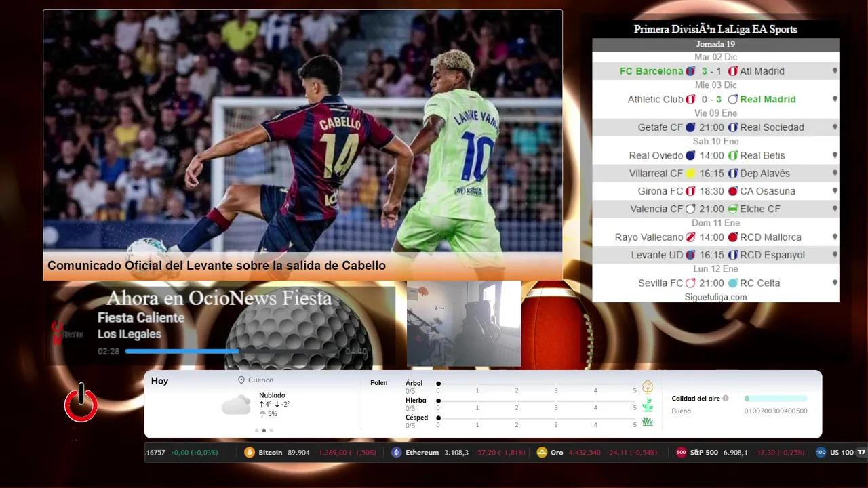The height and width of the screenshot is (488, 868).
Task: Click the map pin on Sevilla–RC Celta row
Action: (x=835, y=283)
